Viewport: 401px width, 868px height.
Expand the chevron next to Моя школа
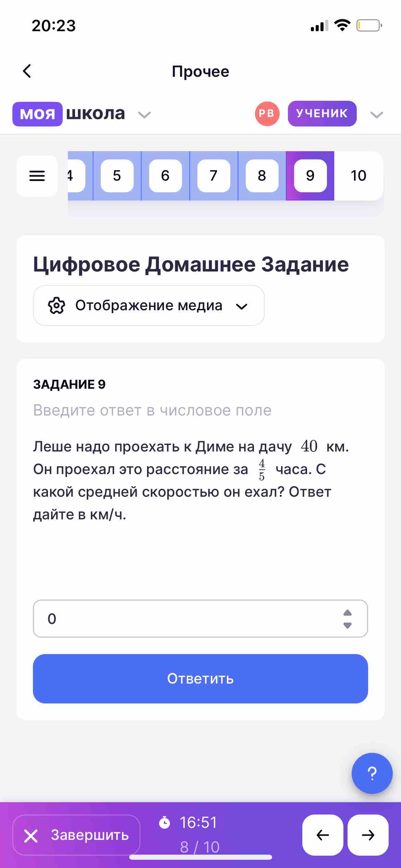pos(144,114)
